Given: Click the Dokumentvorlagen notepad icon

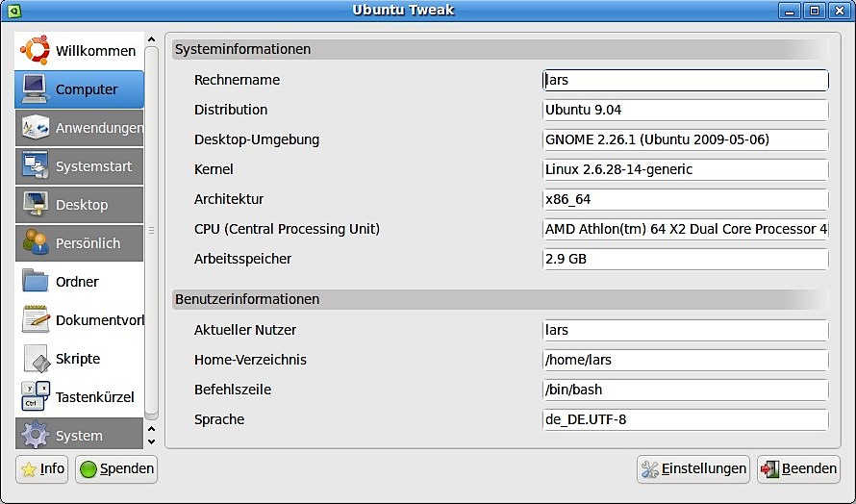Looking at the screenshot, I should pos(35,320).
